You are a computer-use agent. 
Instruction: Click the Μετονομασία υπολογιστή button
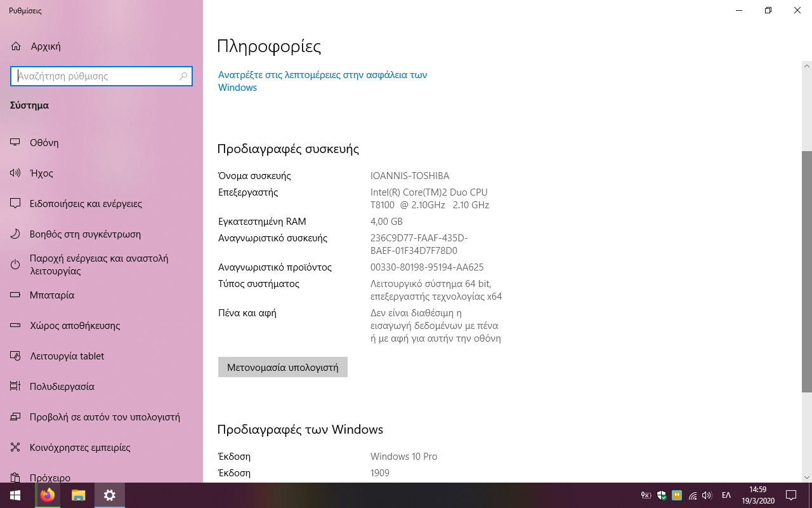click(283, 368)
